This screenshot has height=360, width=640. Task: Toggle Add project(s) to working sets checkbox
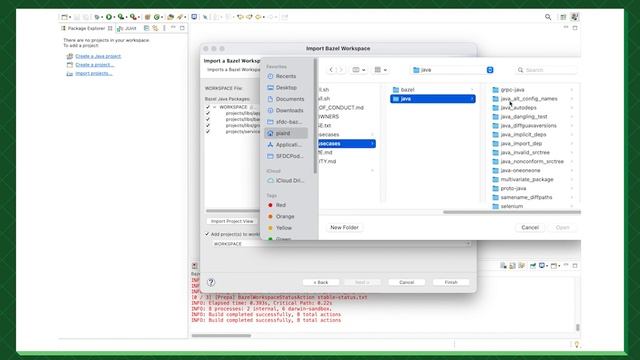click(x=207, y=234)
